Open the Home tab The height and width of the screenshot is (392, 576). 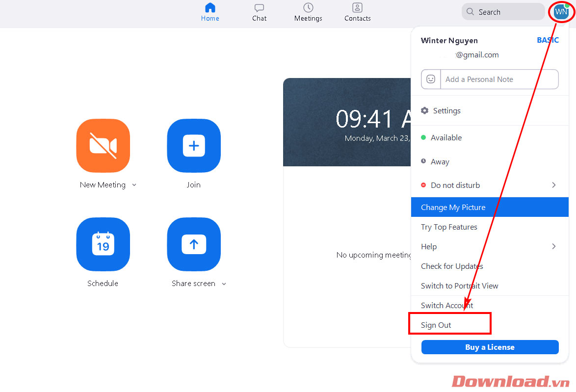tap(210, 12)
